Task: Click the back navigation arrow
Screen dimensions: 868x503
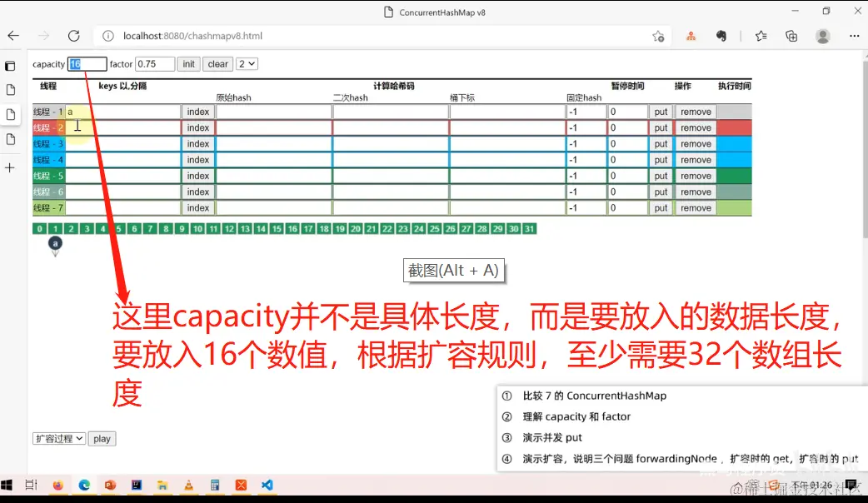Action: coord(12,36)
